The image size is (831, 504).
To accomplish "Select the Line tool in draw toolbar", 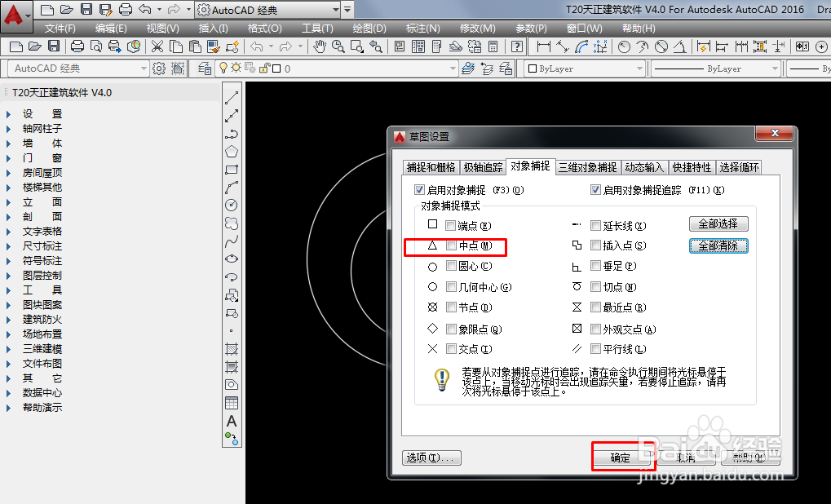I will click(232, 98).
